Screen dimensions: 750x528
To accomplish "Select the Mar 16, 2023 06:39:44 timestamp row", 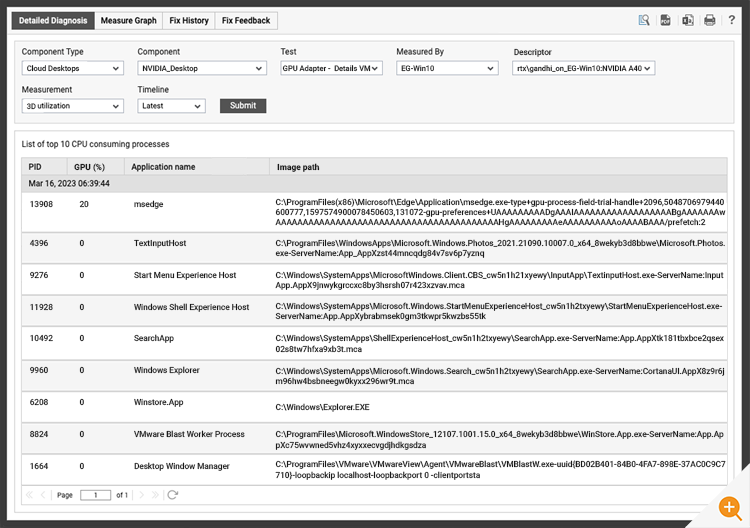I will click(374, 184).
